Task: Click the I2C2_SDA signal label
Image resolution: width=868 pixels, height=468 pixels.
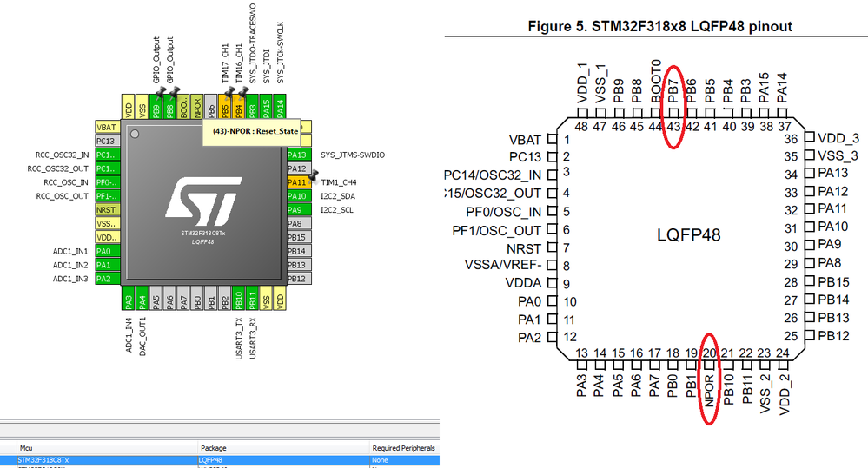Action: pyautogui.click(x=338, y=196)
